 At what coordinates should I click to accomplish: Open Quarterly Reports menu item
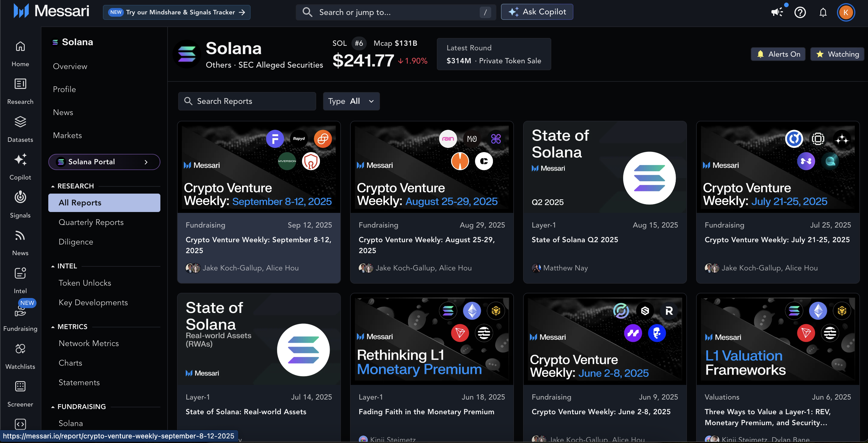[91, 222]
